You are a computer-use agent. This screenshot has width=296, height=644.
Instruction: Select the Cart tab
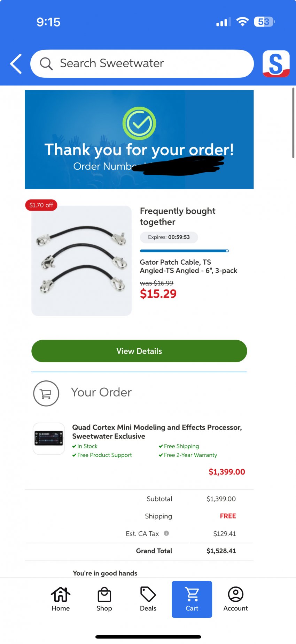tap(192, 599)
